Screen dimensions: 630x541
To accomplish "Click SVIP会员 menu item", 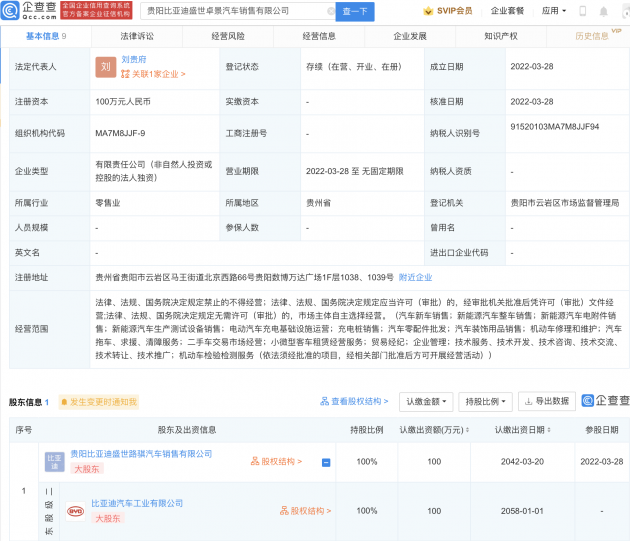I will point(454,11).
